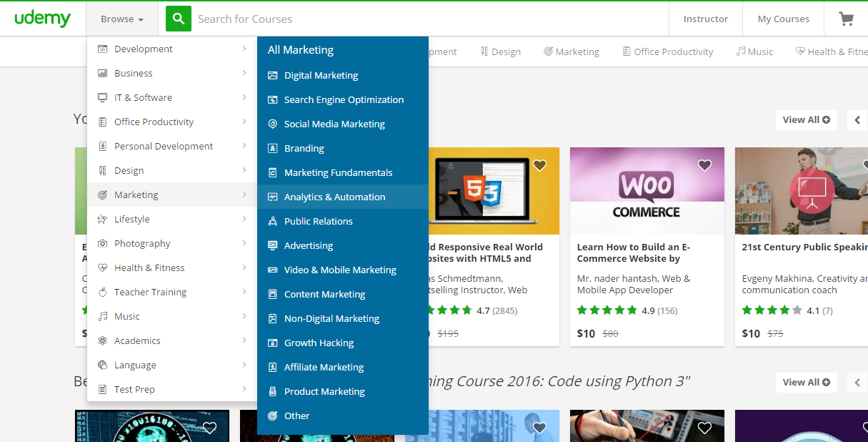Click the Growth Hacking icon
The image size is (868, 442).
[x=272, y=343]
